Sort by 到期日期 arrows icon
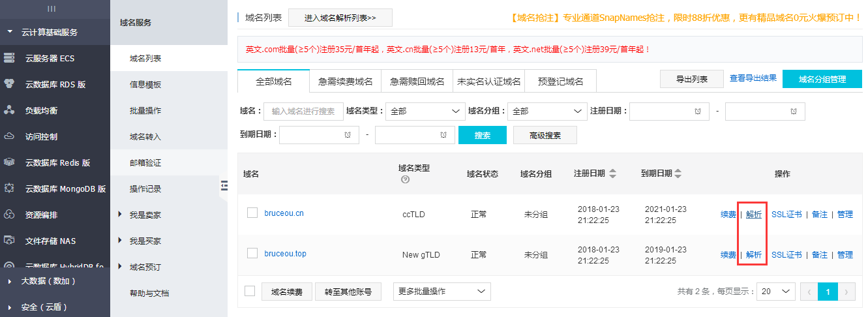The height and width of the screenshot is (317, 868). pyautogui.click(x=678, y=174)
